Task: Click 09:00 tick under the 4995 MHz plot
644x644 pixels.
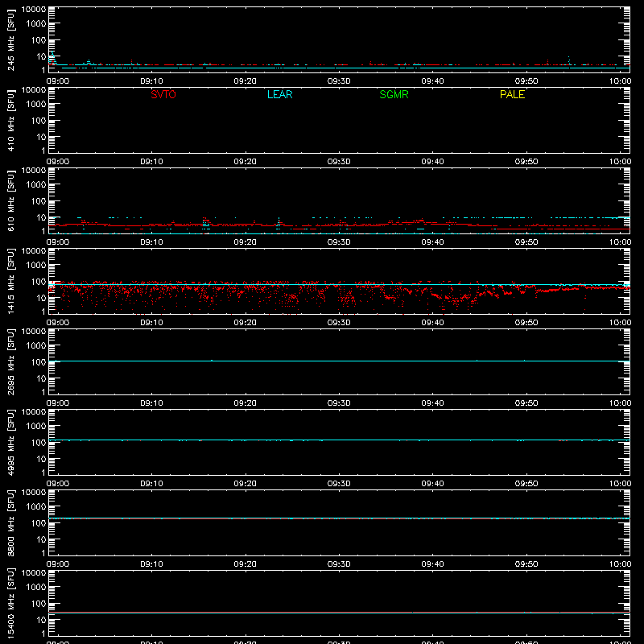Action: (58, 484)
